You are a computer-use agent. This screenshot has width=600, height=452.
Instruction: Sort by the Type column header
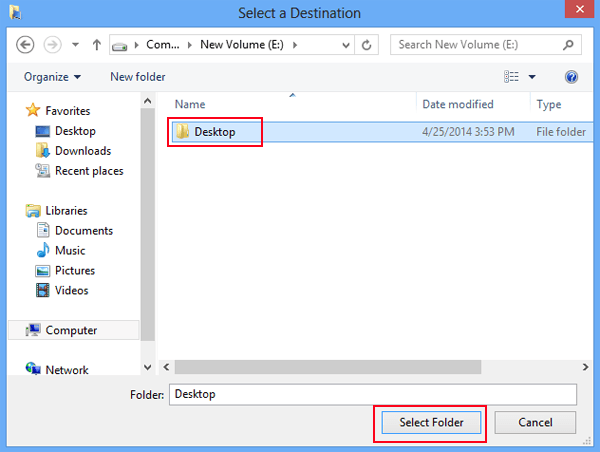coord(549,104)
